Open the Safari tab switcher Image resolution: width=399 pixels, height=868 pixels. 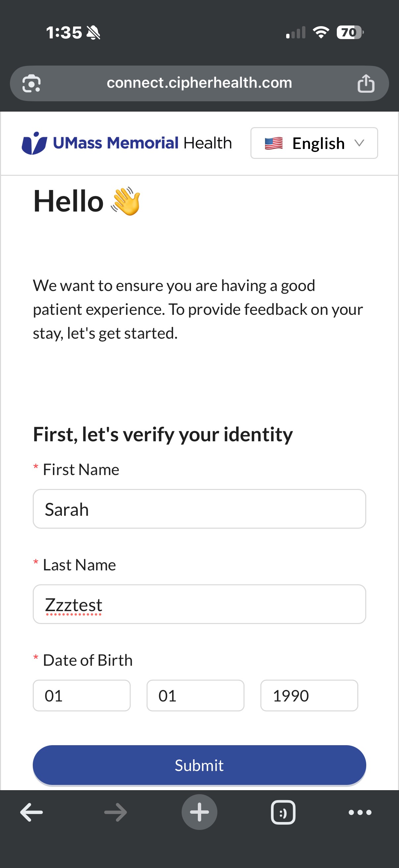coord(283,812)
